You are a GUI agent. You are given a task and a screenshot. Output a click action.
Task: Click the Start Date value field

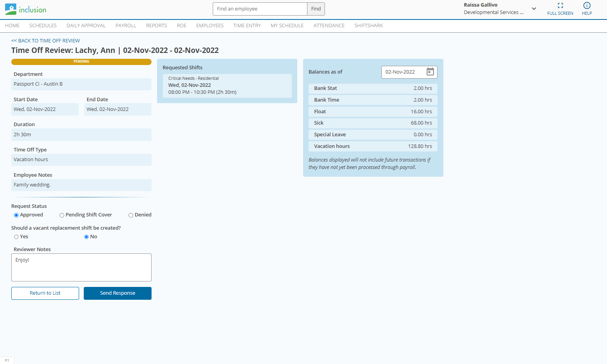pyautogui.click(x=45, y=109)
